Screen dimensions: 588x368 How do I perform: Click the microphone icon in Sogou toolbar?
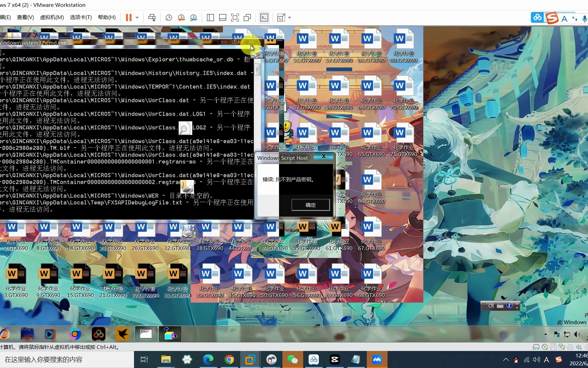585,18
